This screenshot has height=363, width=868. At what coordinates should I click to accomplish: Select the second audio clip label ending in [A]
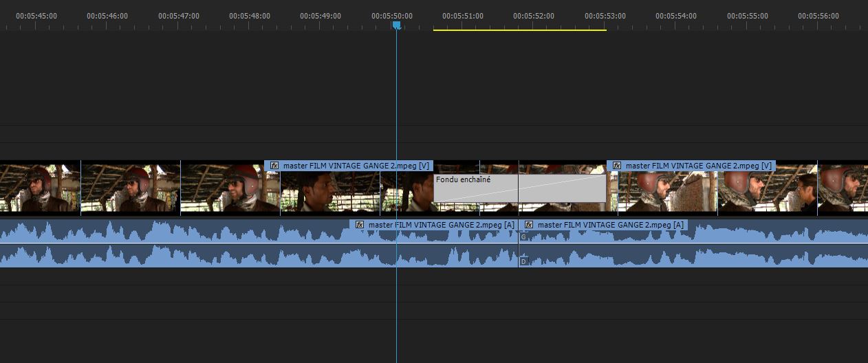click(610, 225)
